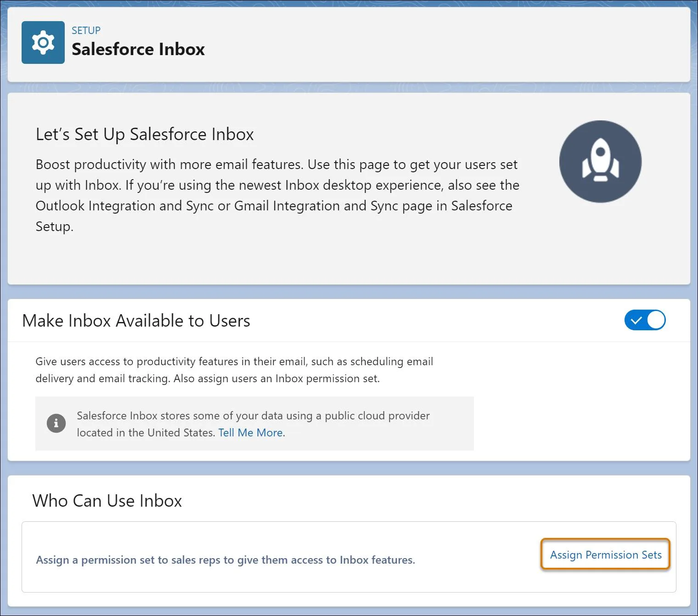This screenshot has height=616, width=698.
Task: Select the Salesforce Inbox page title
Action: pos(138,49)
